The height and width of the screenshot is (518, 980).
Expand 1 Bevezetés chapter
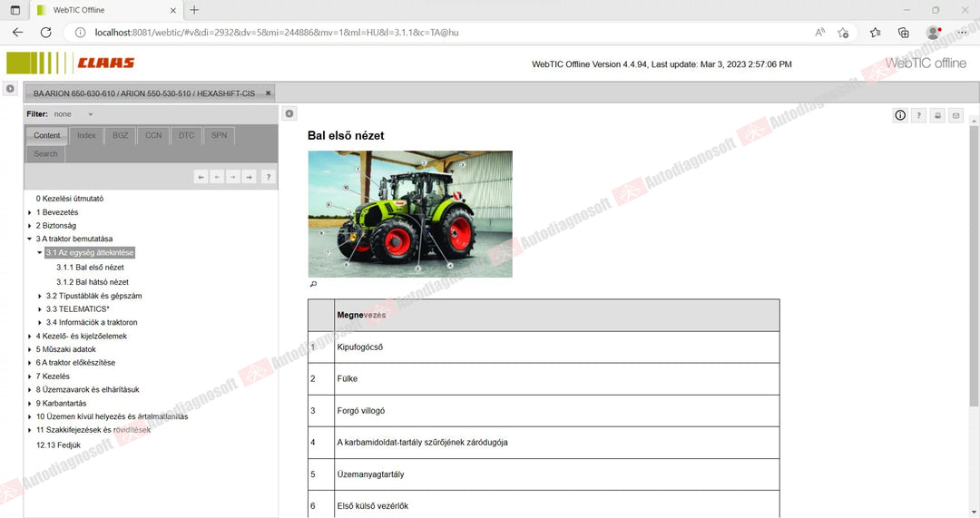pyautogui.click(x=29, y=212)
